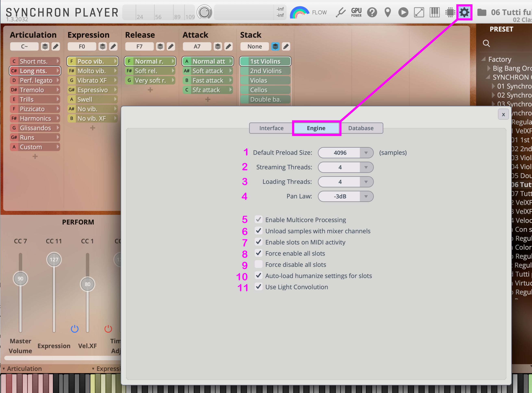Click the master volume knob in header
Viewport: 532px width, 393px height.
(204, 12)
